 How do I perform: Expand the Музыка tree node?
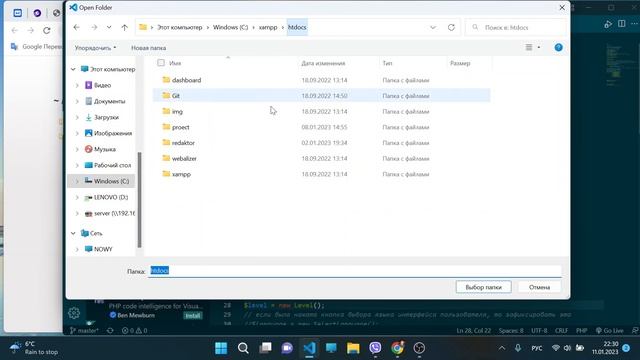point(77,149)
